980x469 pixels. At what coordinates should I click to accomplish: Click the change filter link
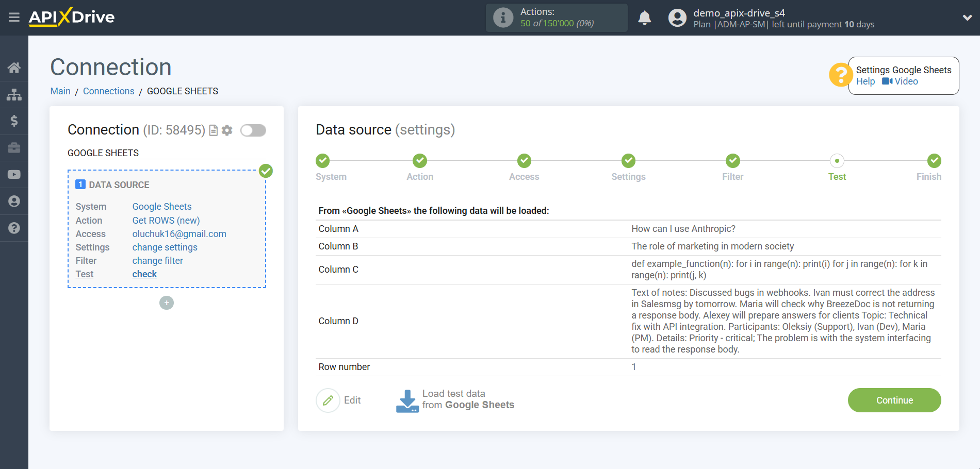pyautogui.click(x=158, y=261)
